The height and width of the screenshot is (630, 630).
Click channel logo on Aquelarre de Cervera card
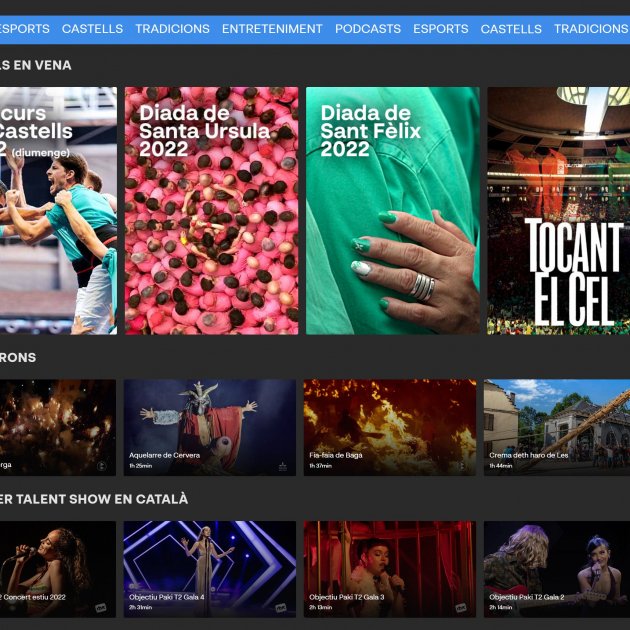(x=283, y=466)
